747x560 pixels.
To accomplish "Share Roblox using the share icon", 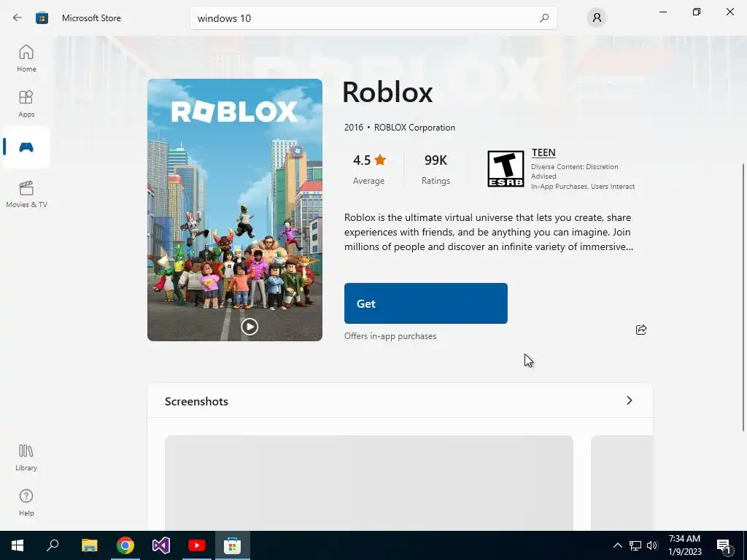I will [641, 330].
